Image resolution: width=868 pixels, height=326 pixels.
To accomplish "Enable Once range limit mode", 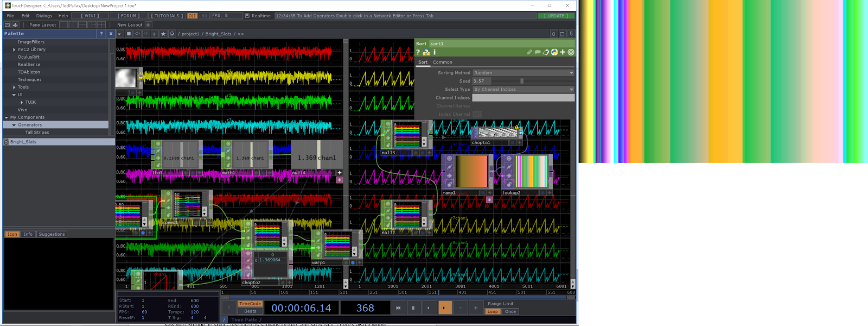I will click(x=510, y=312).
